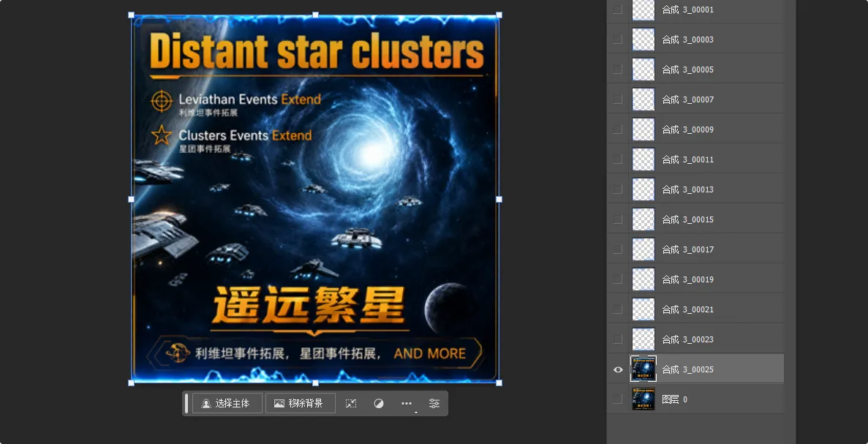Click the top-center transform handle on the canvas
Viewport: 868px width, 444px height.
pos(315,15)
